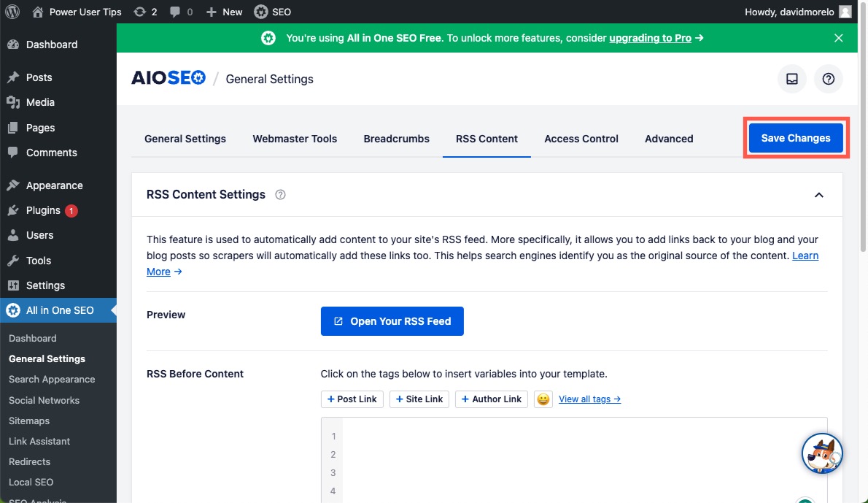The image size is (868, 503).
Task: Click the tooltip icon beside RSS Content Settings
Action: coord(281,194)
